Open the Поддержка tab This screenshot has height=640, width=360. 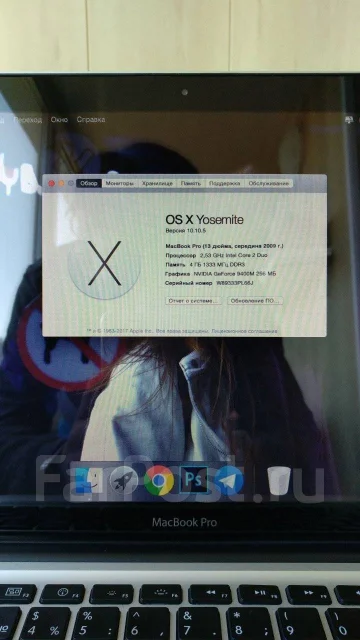(224, 183)
